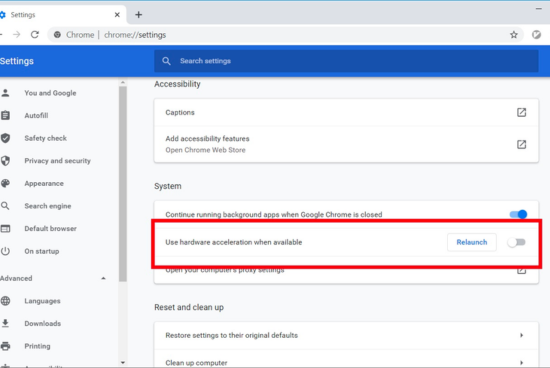The width and height of the screenshot is (550, 368).
Task: Select Downloads in sidebar
Action: [42, 323]
